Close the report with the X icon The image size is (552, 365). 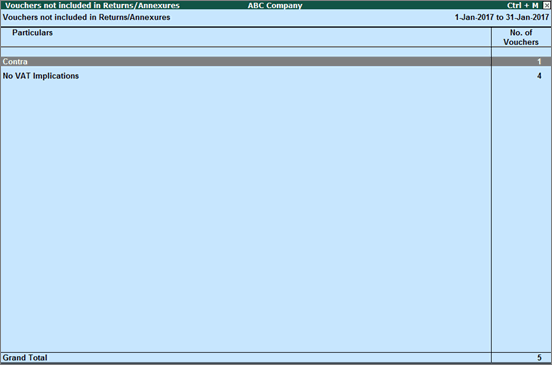[546, 5]
